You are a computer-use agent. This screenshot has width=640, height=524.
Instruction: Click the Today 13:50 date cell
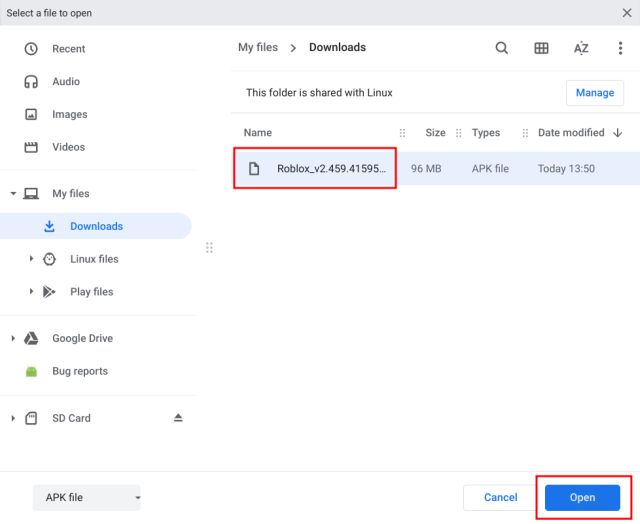point(566,169)
